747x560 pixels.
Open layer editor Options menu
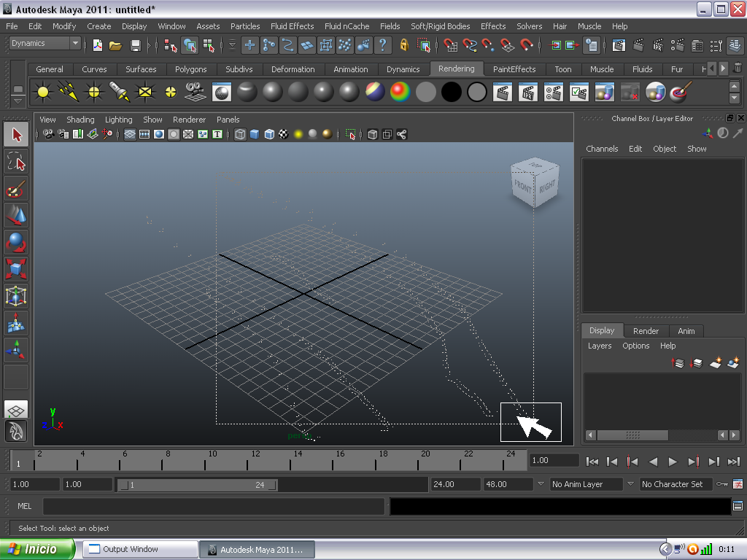tap(635, 346)
